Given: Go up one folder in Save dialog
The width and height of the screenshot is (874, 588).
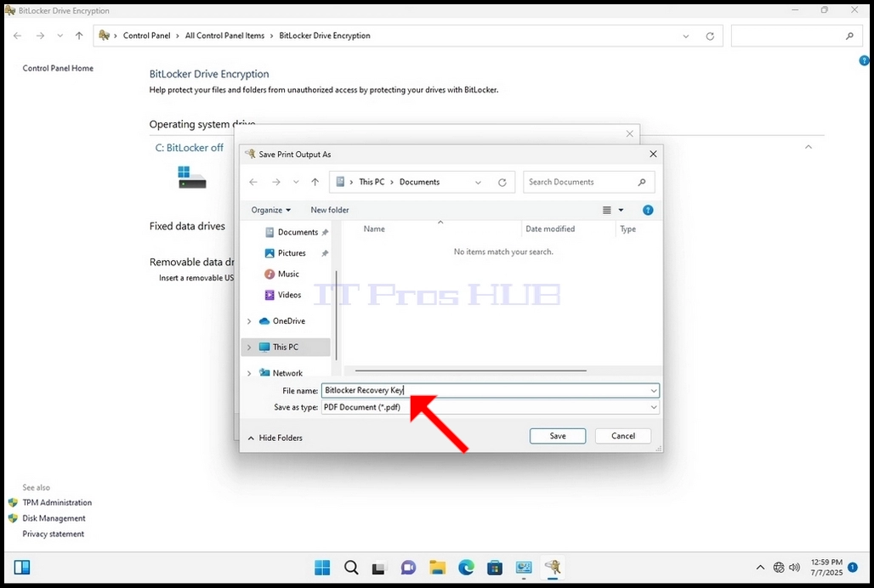Looking at the screenshot, I should click(315, 182).
